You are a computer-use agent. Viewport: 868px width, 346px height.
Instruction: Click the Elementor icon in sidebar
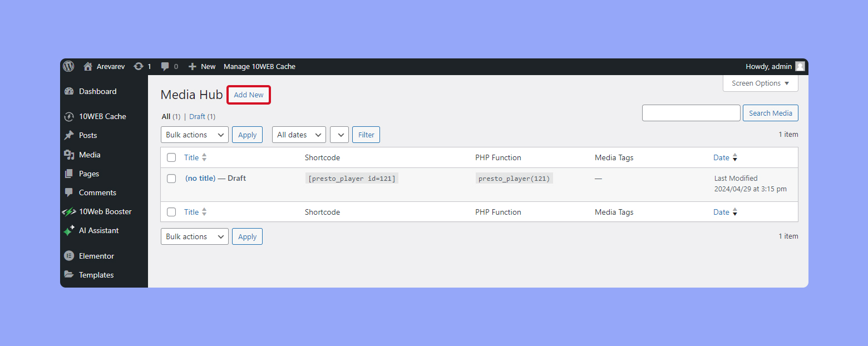click(69, 256)
